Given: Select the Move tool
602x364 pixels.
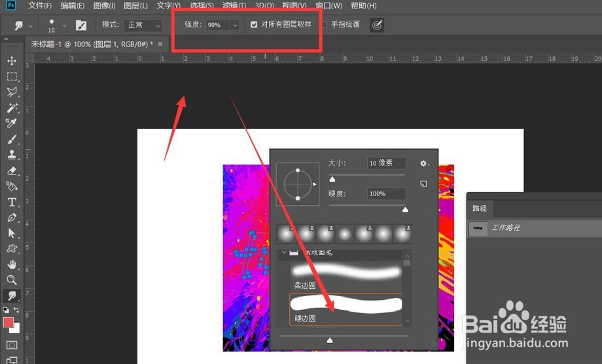Looking at the screenshot, I should pos(12,61).
